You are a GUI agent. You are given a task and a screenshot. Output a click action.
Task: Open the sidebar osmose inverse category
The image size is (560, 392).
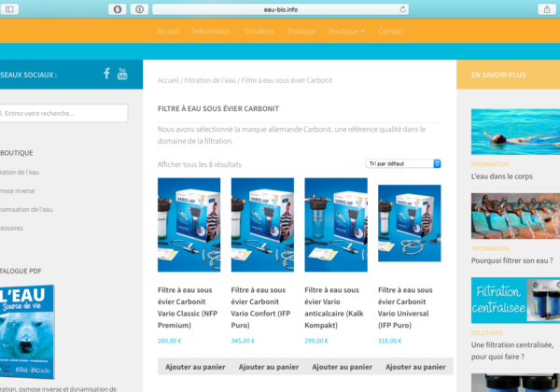[x=17, y=190]
